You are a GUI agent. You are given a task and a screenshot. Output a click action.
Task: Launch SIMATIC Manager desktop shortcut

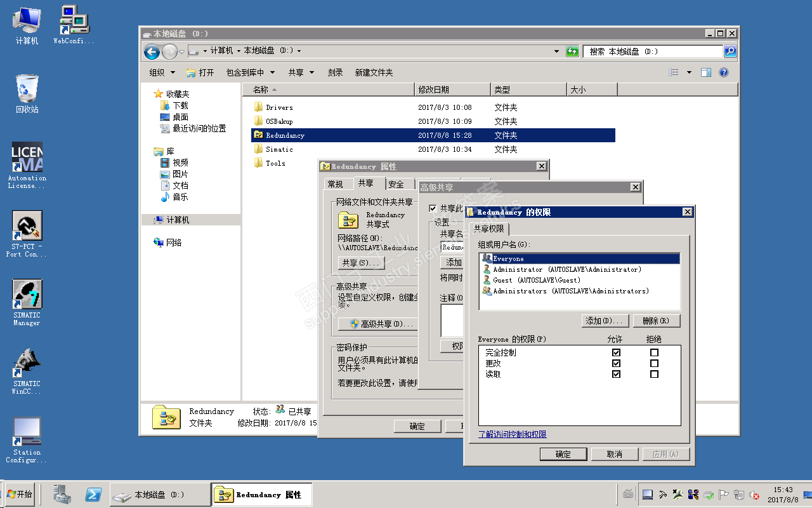point(27,303)
